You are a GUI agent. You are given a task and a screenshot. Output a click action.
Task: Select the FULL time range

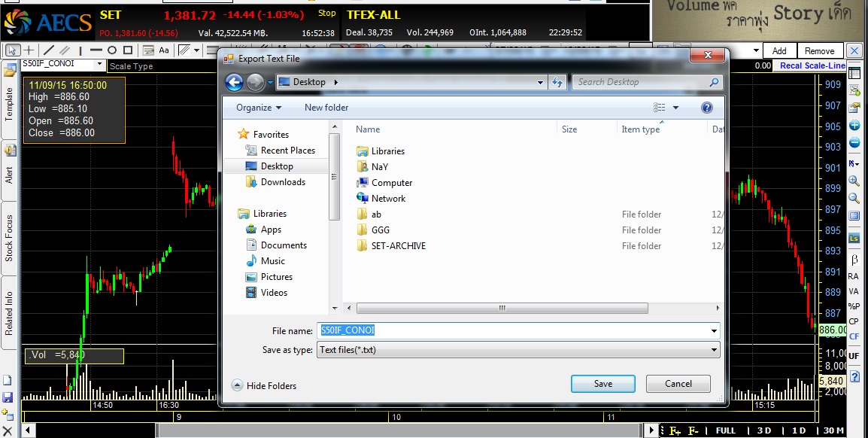726,430
